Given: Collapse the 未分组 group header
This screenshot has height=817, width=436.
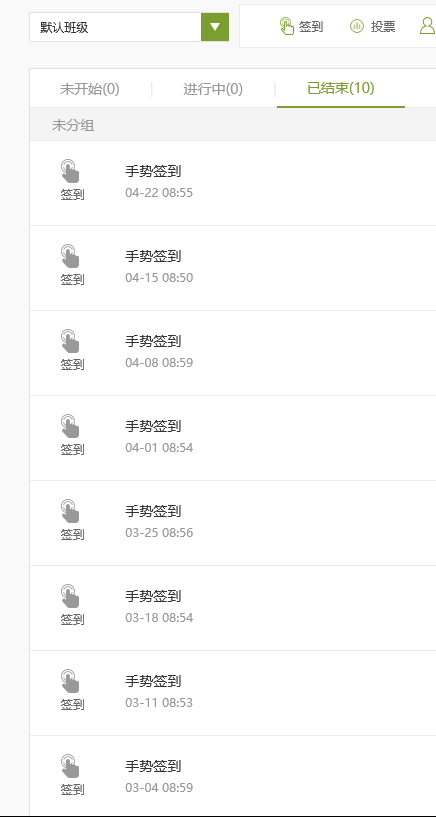Looking at the screenshot, I should 233,125.
